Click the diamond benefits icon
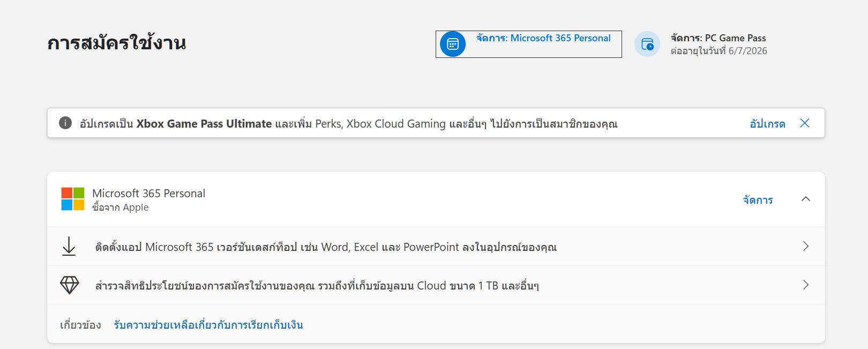 pyautogui.click(x=70, y=285)
